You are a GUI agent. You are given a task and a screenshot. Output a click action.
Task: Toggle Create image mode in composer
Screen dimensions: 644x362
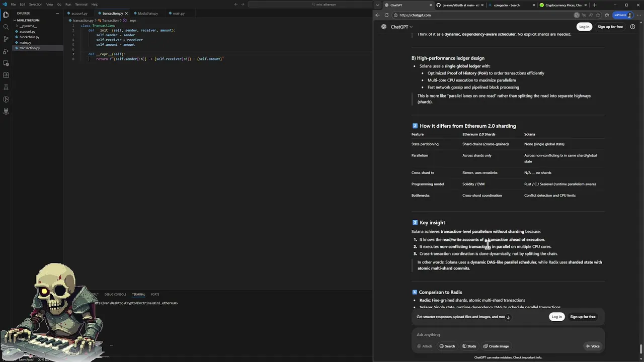496,346
